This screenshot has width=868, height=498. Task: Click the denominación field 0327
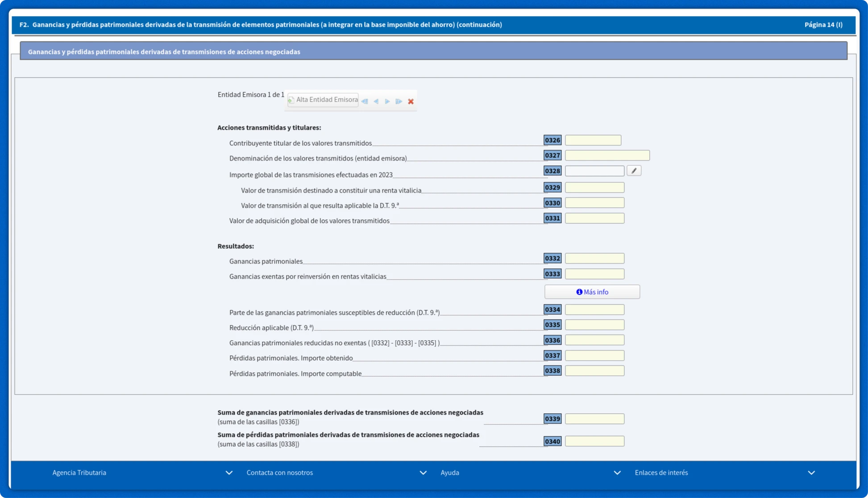[607, 156]
